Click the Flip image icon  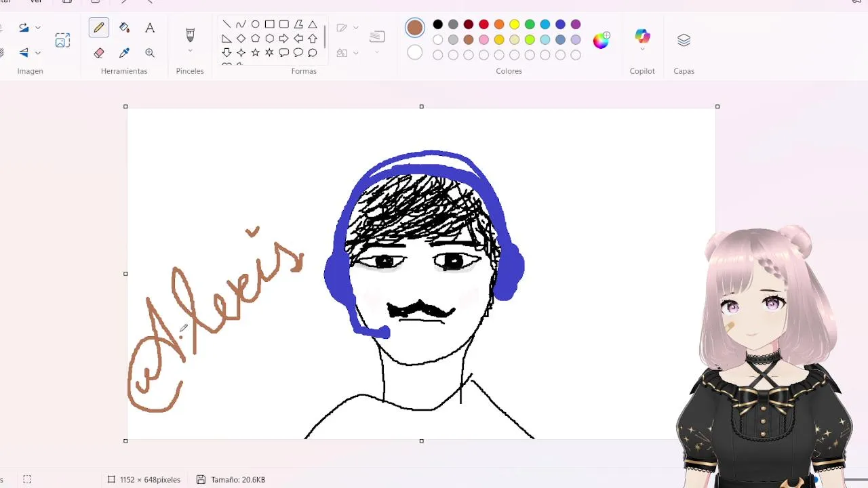(x=24, y=53)
